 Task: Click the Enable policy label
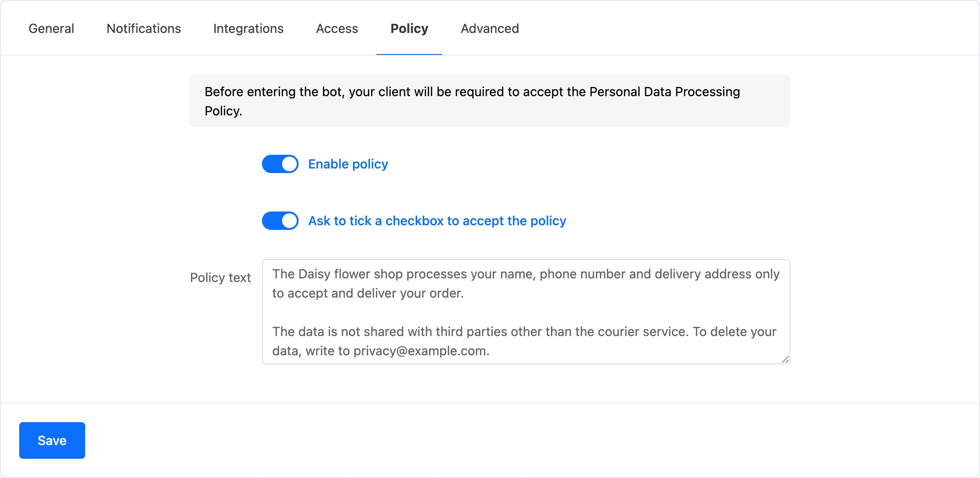pos(348,164)
